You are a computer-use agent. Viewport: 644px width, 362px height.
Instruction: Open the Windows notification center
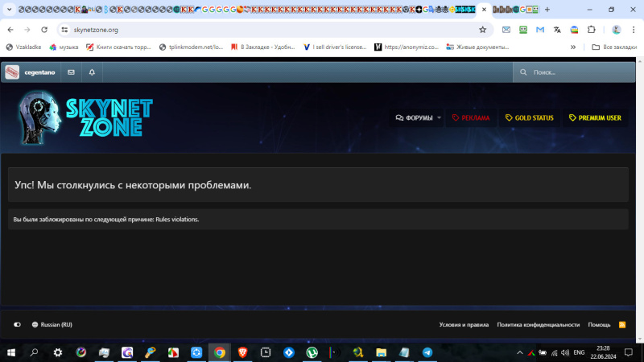point(629,352)
